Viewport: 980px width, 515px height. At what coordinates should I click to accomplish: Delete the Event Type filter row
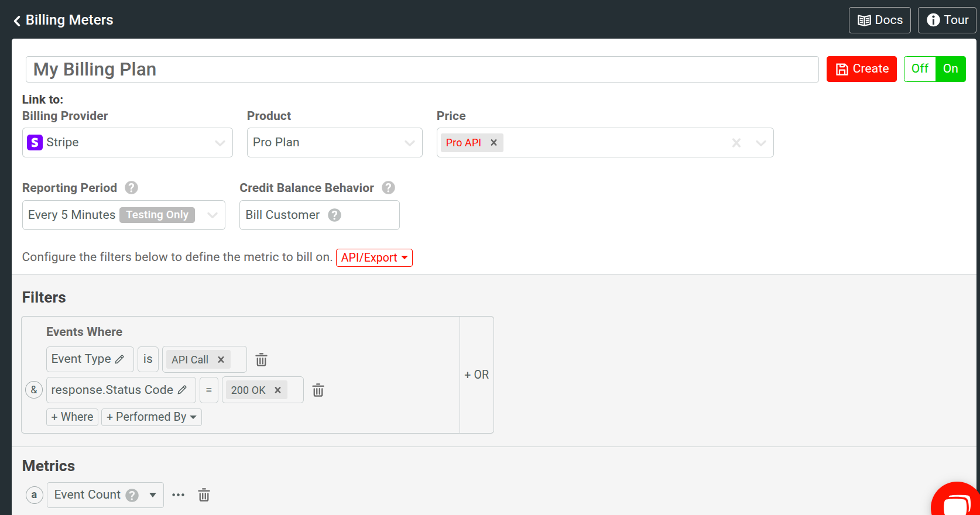(x=261, y=360)
